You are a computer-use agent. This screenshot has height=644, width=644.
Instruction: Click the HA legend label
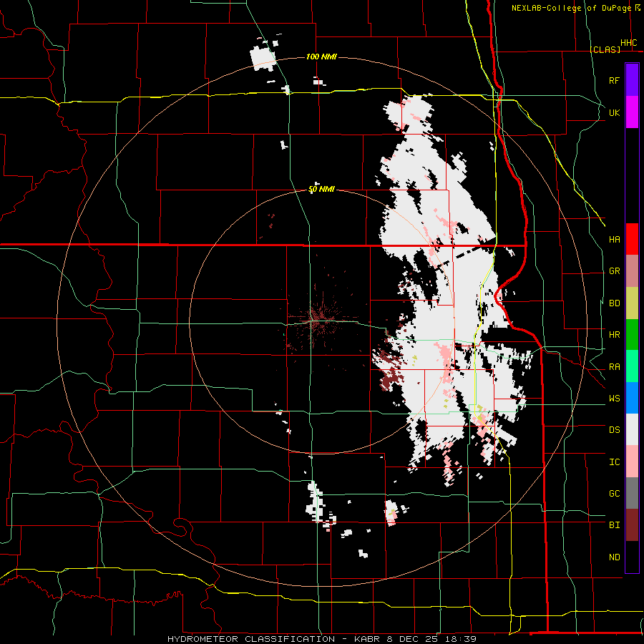615,239
